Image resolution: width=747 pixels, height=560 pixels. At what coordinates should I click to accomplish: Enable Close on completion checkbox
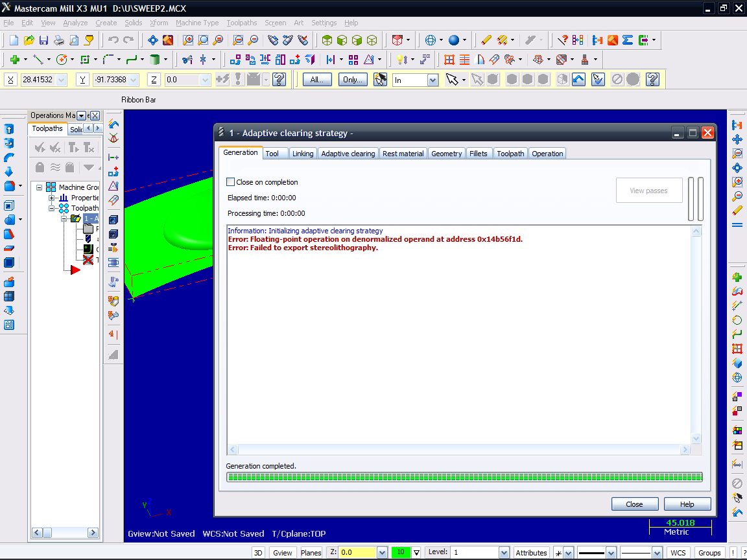click(231, 182)
